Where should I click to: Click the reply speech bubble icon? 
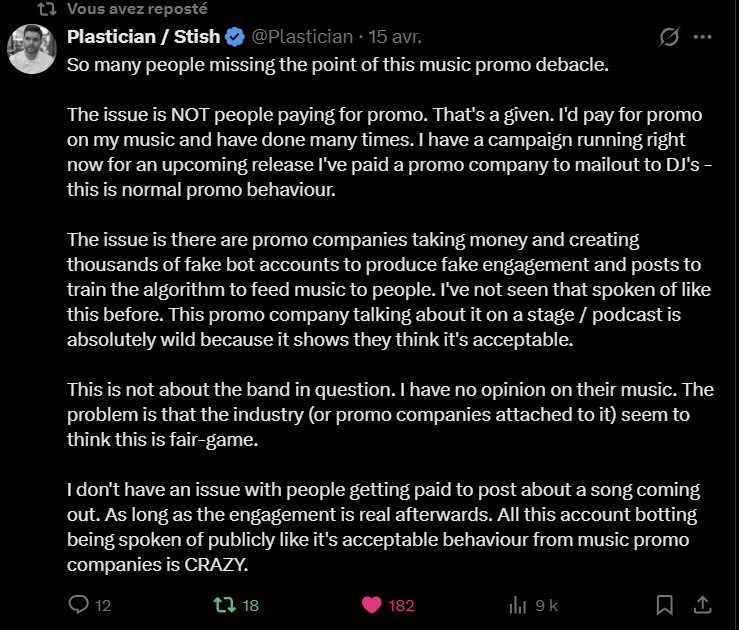click(x=78, y=604)
